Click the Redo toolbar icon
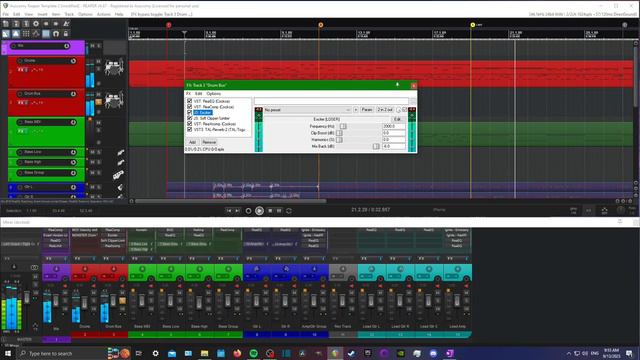 point(56,24)
